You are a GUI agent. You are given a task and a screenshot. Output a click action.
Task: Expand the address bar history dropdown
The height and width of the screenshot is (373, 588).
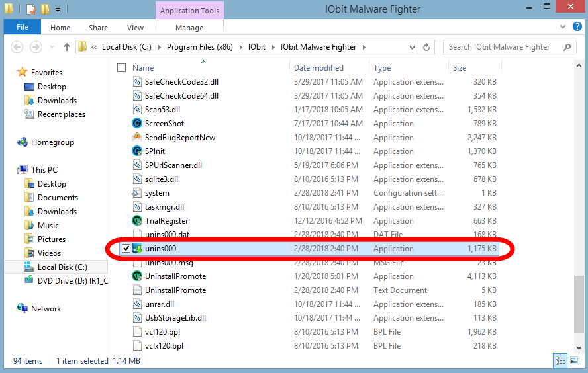tap(412, 47)
